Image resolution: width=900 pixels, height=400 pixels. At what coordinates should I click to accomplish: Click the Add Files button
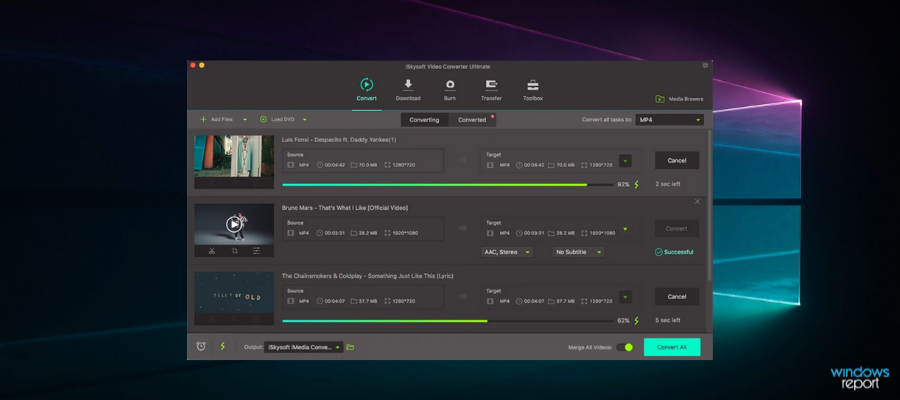coord(216,119)
